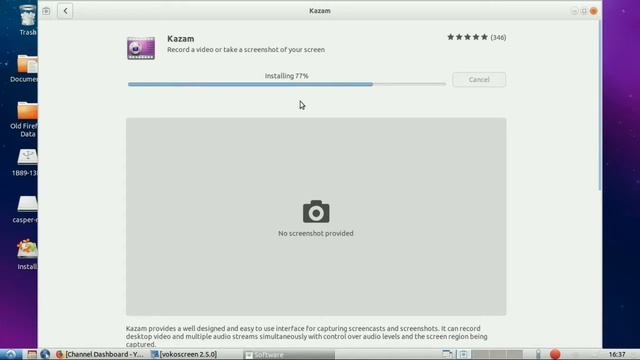Click the installing progress bar

[287, 84]
